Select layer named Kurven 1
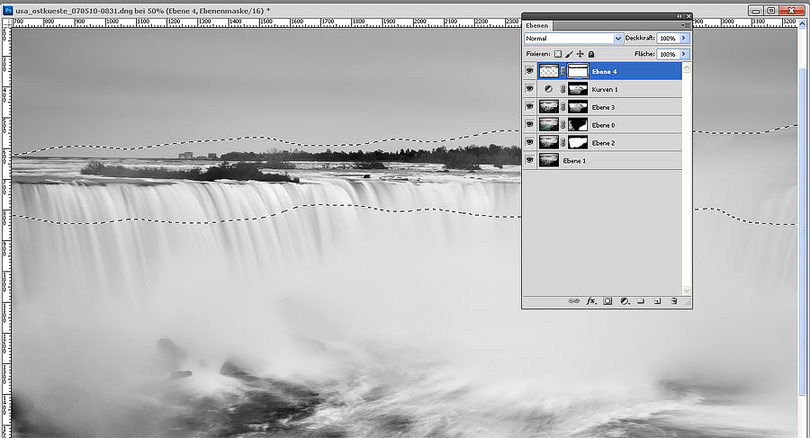 [x=604, y=89]
